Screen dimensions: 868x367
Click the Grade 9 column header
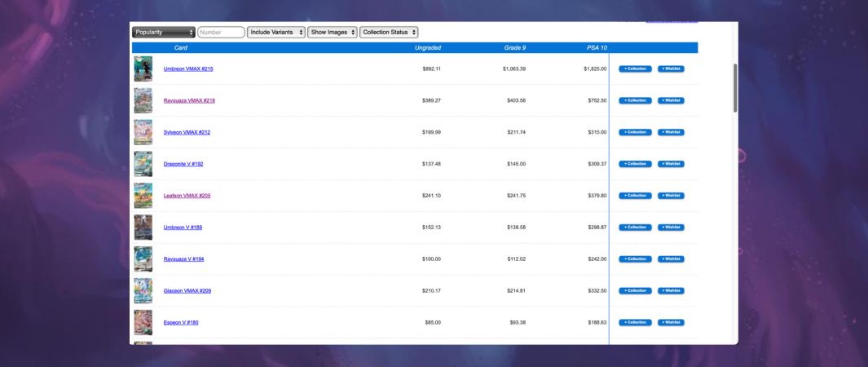pyautogui.click(x=515, y=47)
